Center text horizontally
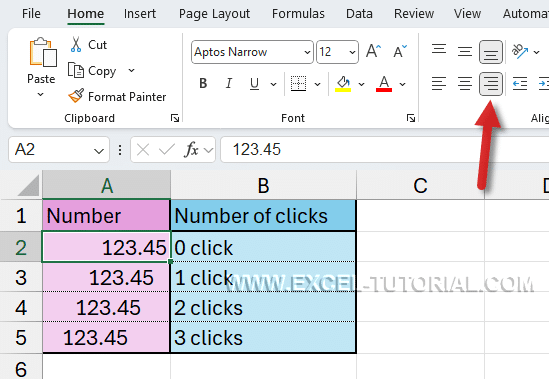 (465, 84)
